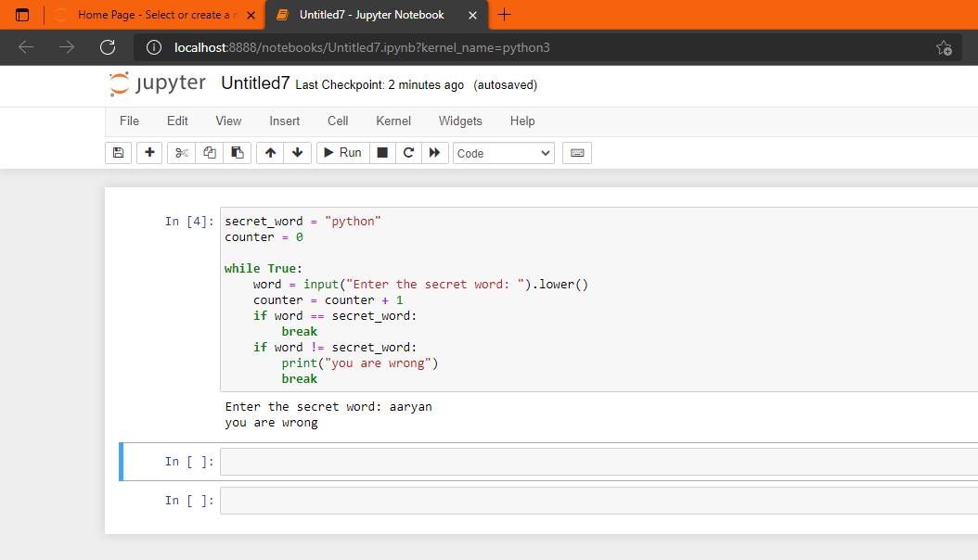
Task: Click the localhost address bar URL
Action: 362,48
